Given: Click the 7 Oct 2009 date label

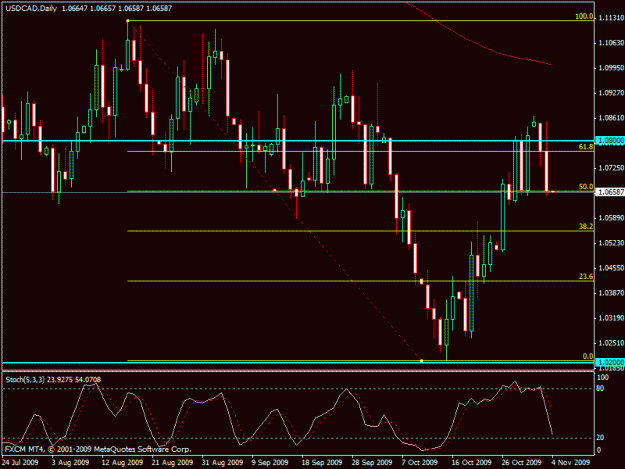Looking at the screenshot, I should pos(419,462).
